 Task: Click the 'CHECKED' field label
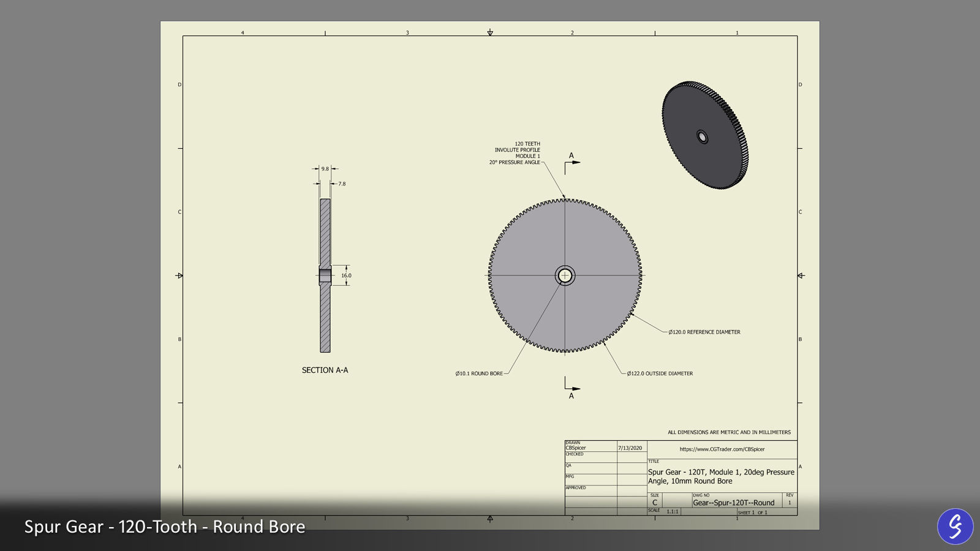point(575,454)
